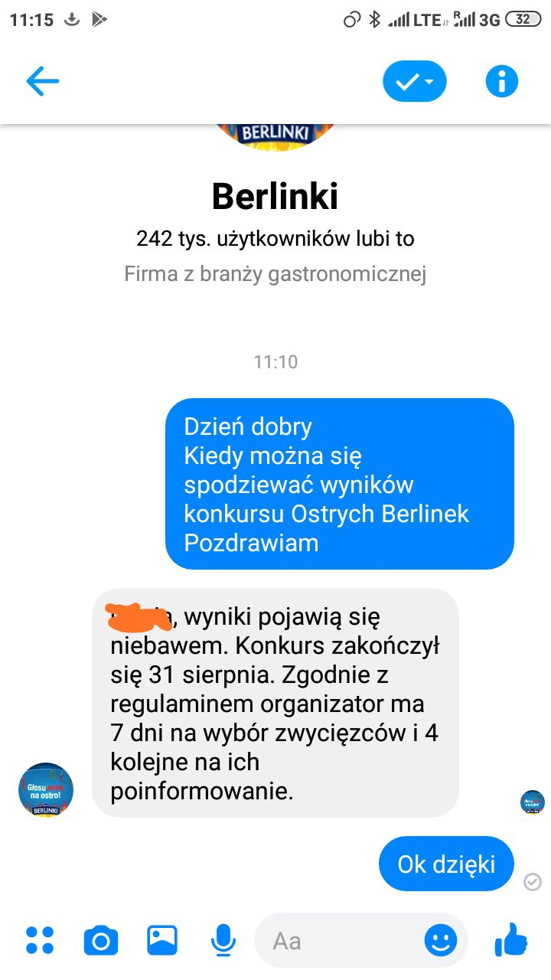
Task: Tap the four-dot apps menu icon
Action: click(x=40, y=940)
